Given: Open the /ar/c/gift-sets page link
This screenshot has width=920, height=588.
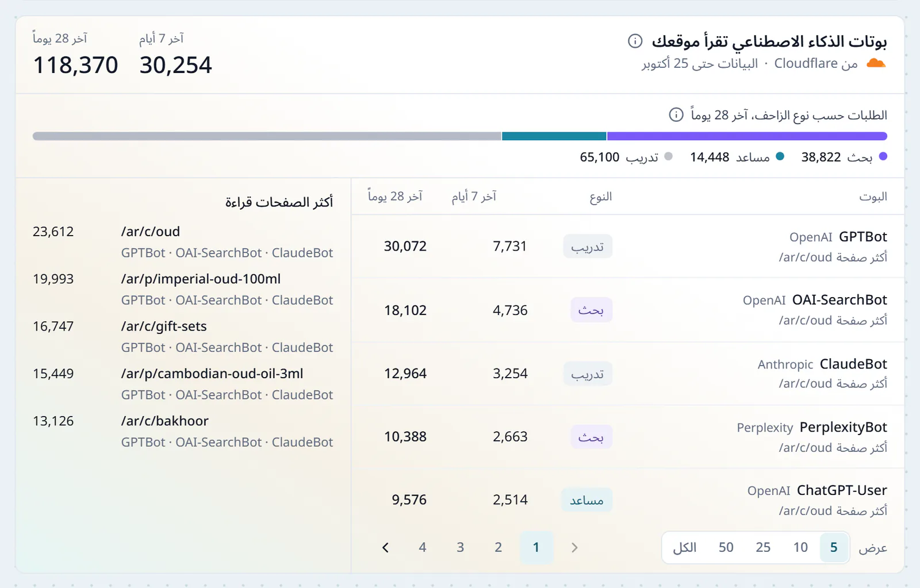Looking at the screenshot, I should 164,326.
